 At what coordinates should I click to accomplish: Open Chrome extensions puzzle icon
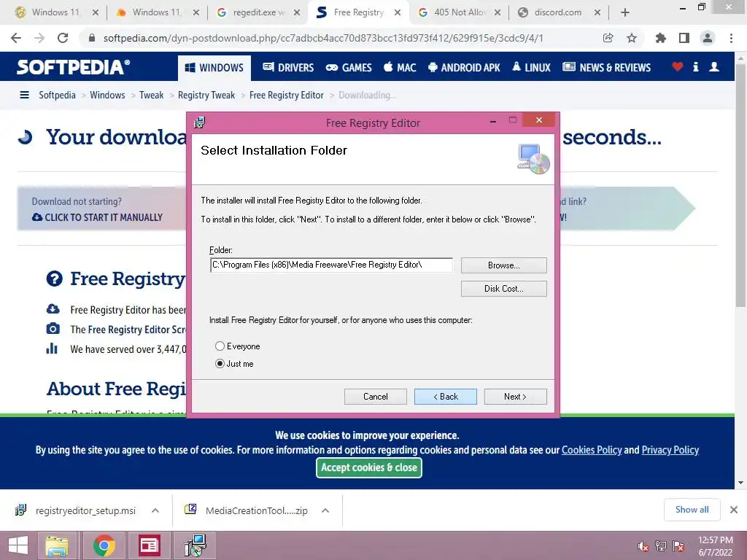(x=660, y=38)
